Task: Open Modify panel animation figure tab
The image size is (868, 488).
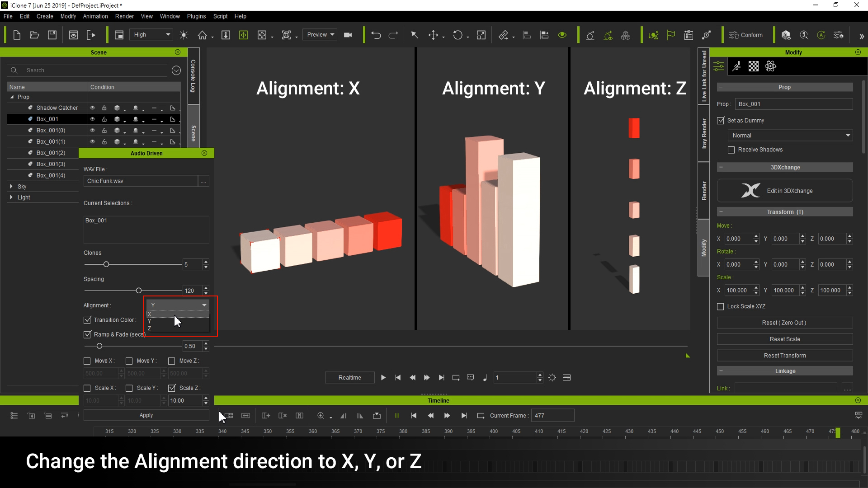Action: click(736, 66)
